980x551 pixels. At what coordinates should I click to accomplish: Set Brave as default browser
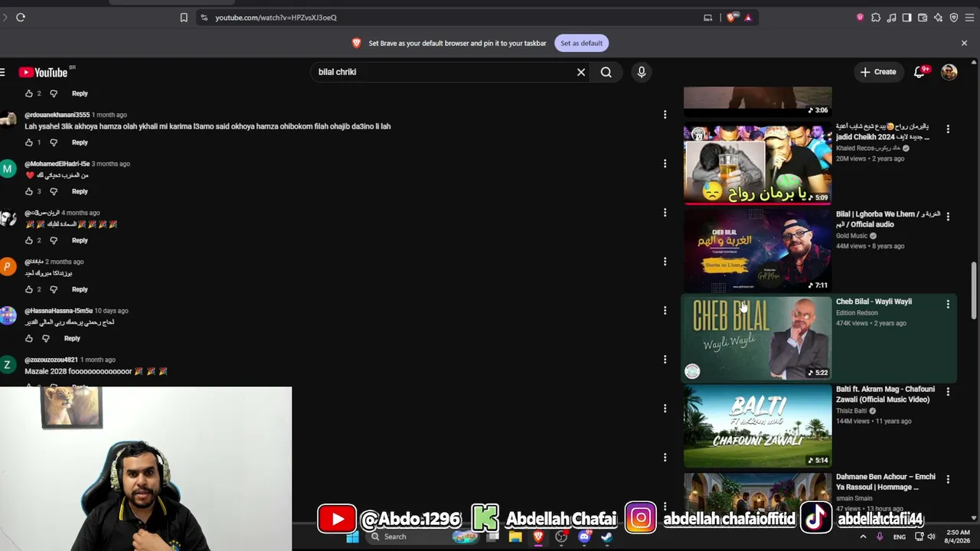coord(581,44)
